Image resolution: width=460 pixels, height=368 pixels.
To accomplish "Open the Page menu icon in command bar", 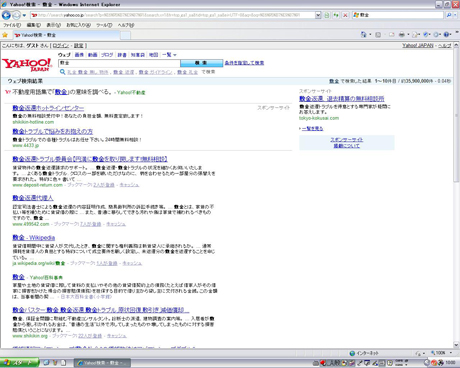I will pos(415,34).
